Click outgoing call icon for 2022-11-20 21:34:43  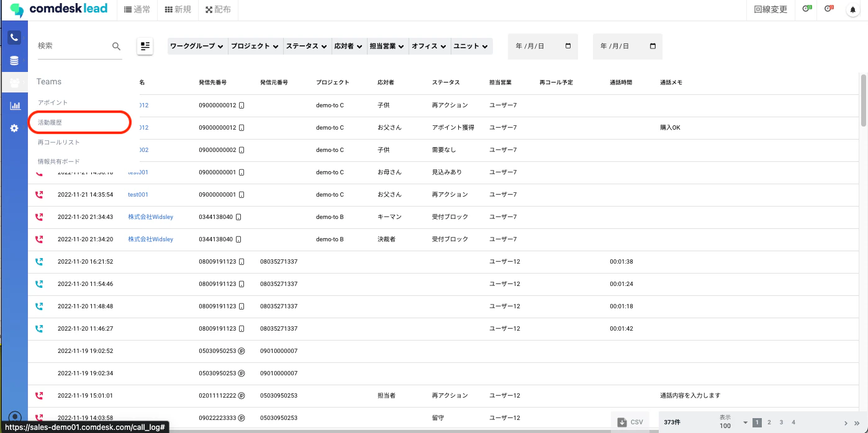39,216
